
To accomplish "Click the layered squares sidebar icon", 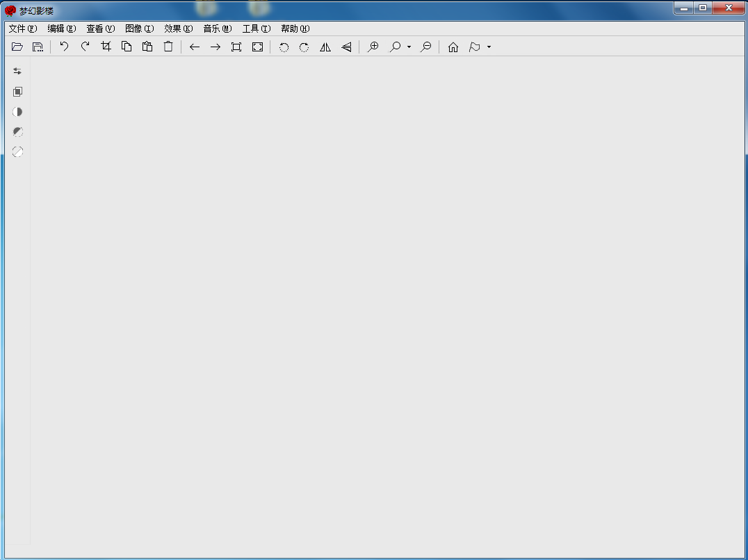I will 17,92.
